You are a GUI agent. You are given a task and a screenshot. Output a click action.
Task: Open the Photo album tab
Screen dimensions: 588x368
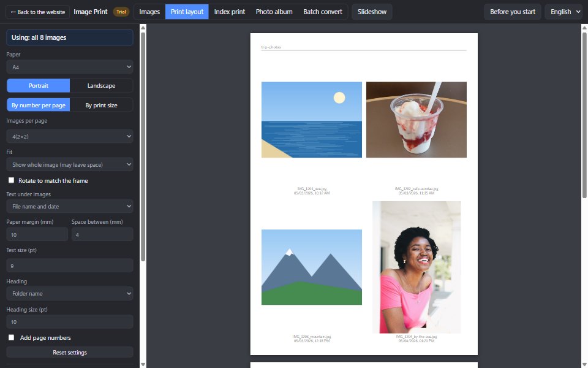(274, 12)
